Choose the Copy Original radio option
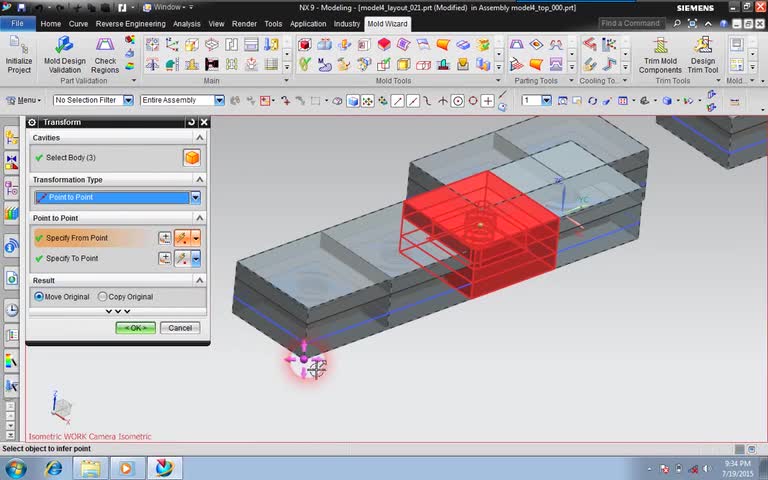This screenshot has width=768, height=480. (103, 297)
